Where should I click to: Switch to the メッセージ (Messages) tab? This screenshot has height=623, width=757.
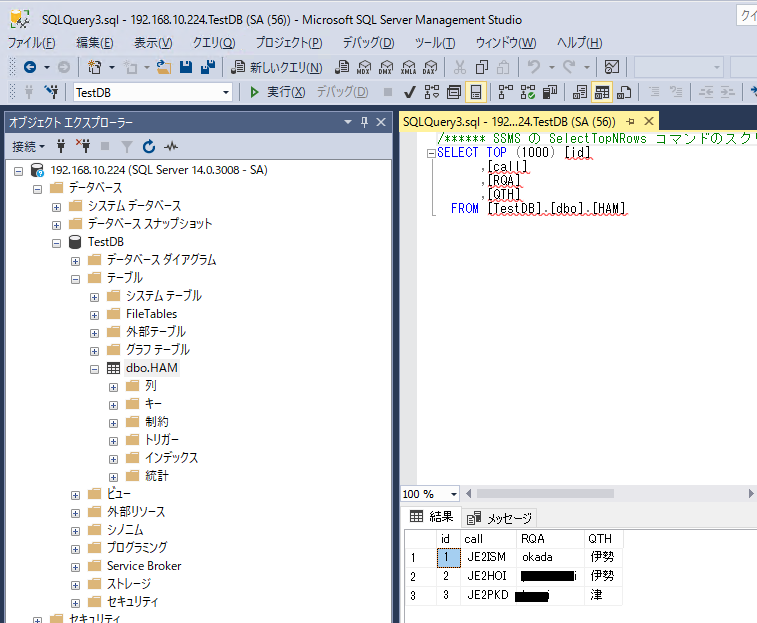500,518
